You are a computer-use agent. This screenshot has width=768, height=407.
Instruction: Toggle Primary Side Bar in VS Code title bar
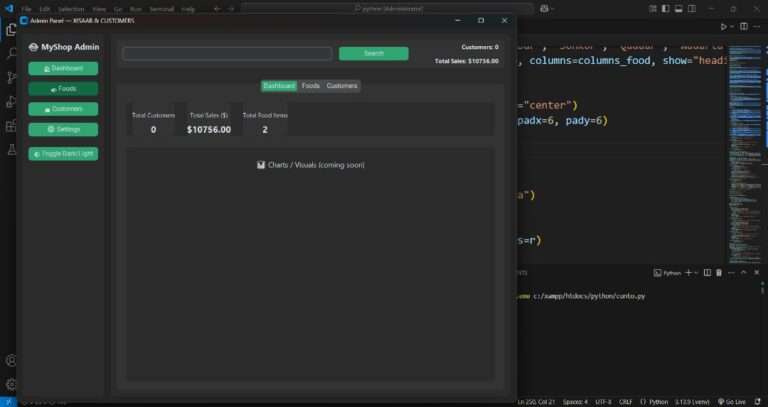tap(666, 8)
